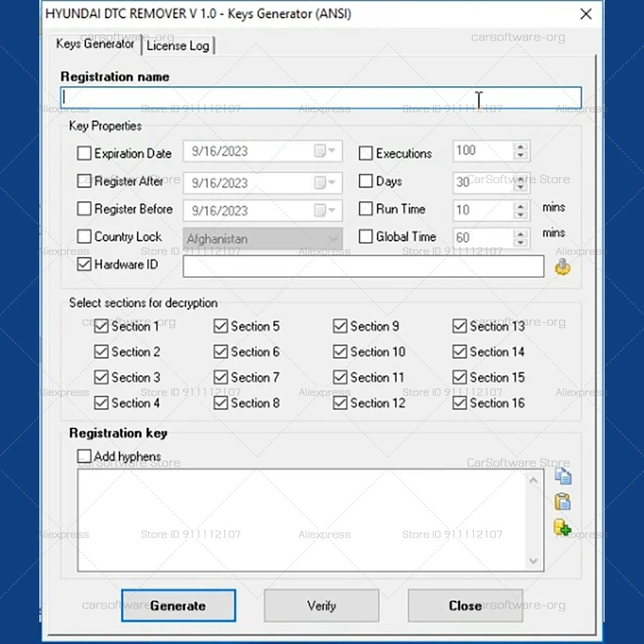
Task: Click the Hardware ID text field
Action: pyautogui.click(x=363, y=266)
